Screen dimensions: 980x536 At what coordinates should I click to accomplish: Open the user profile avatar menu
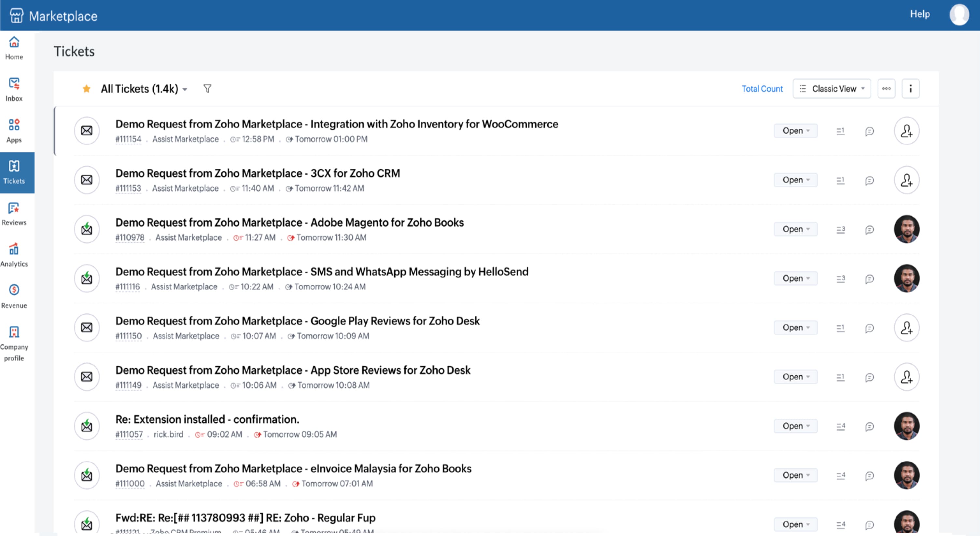click(x=959, y=15)
